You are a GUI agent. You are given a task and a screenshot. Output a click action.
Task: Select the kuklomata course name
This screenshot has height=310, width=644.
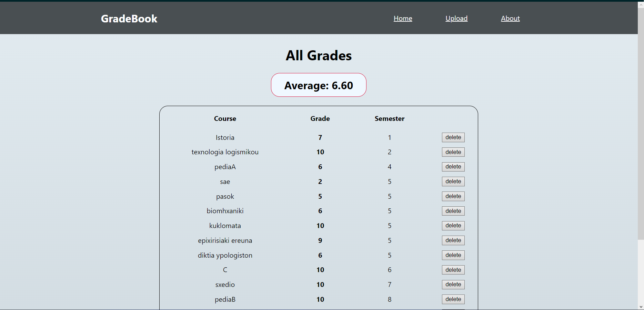[x=225, y=226]
